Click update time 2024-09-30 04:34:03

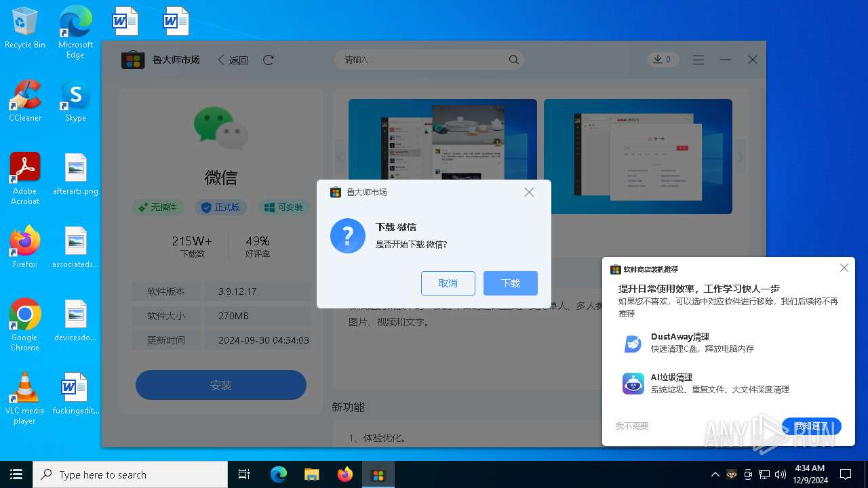[264, 340]
